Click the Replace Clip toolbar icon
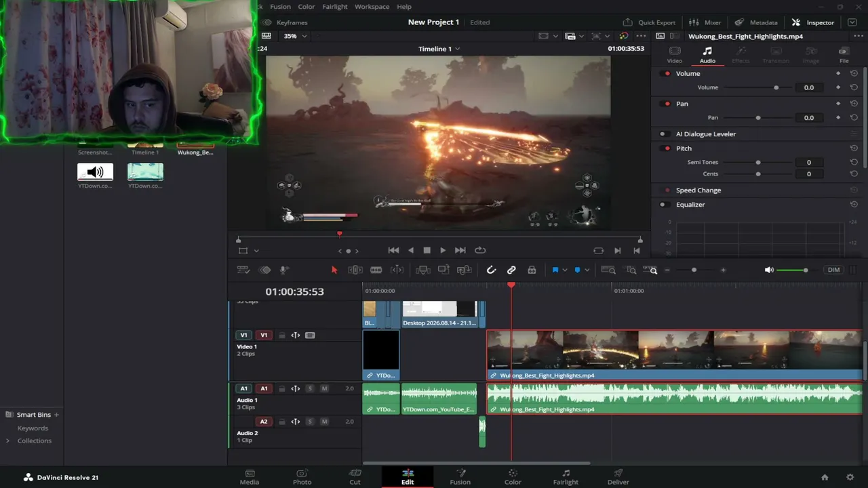This screenshot has width=868, height=488. [465, 270]
